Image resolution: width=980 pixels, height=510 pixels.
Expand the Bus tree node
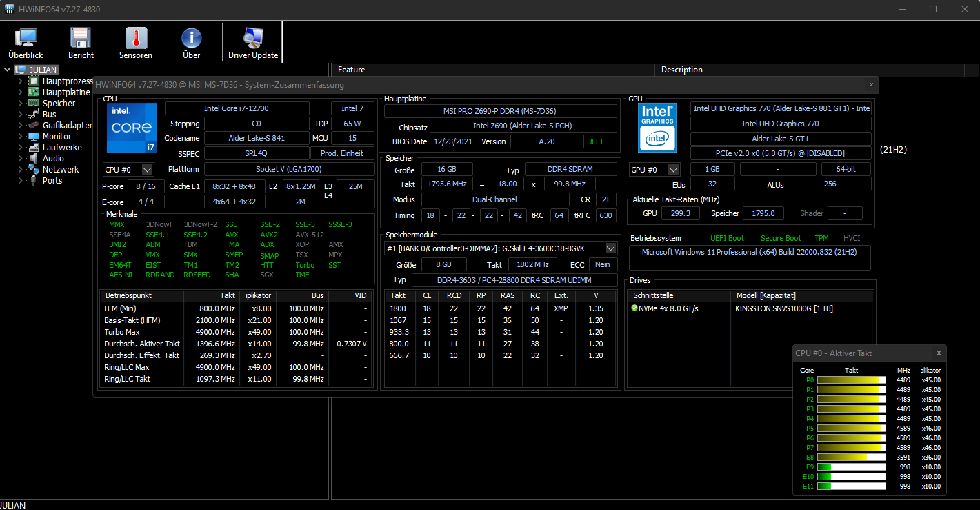coord(21,114)
